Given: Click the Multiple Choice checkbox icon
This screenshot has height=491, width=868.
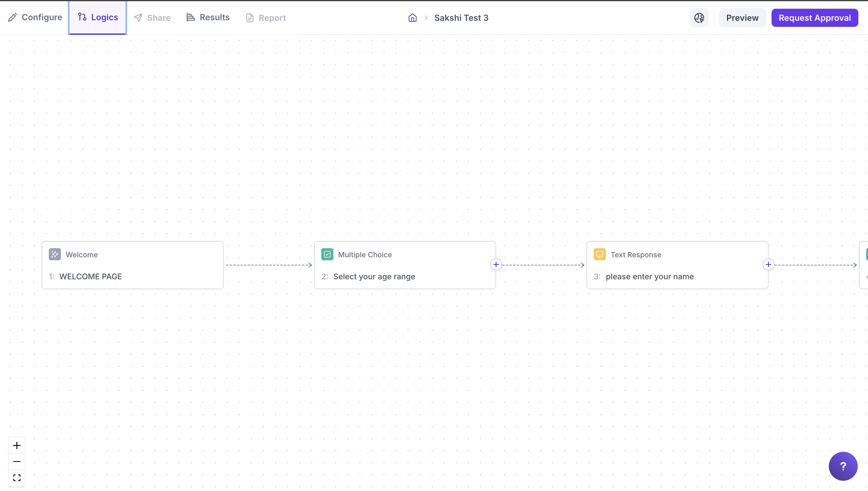Looking at the screenshot, I should coord(327,254).
